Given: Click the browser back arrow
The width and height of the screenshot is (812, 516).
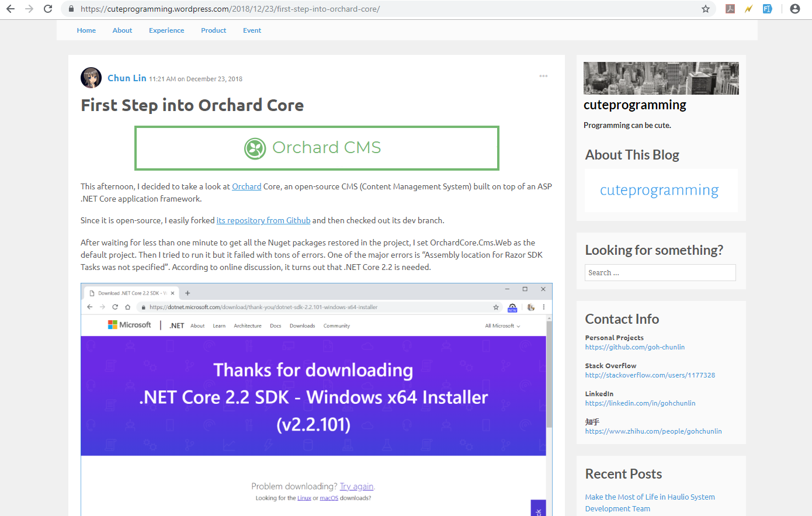Looking at the screenshot, I should coord(11,9).
